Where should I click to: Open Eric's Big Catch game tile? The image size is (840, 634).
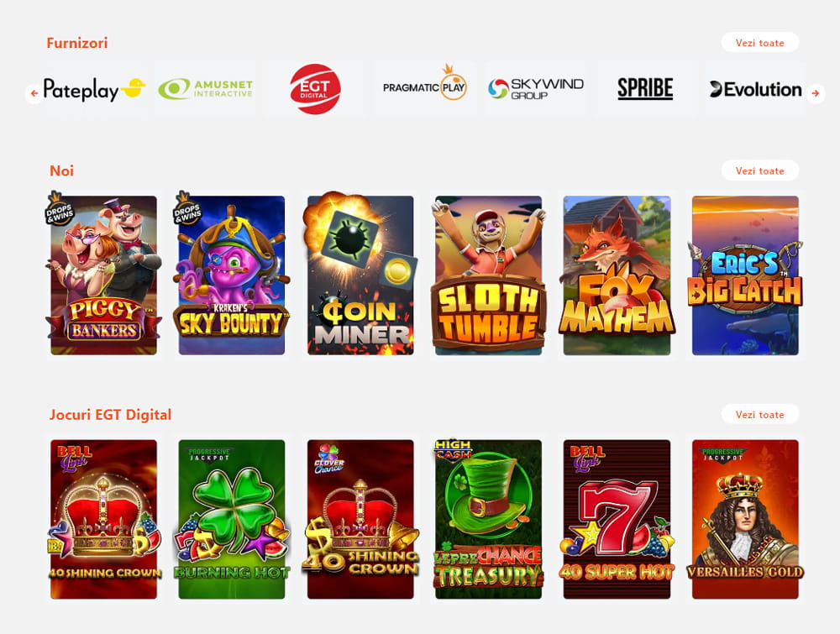[745, 275]
